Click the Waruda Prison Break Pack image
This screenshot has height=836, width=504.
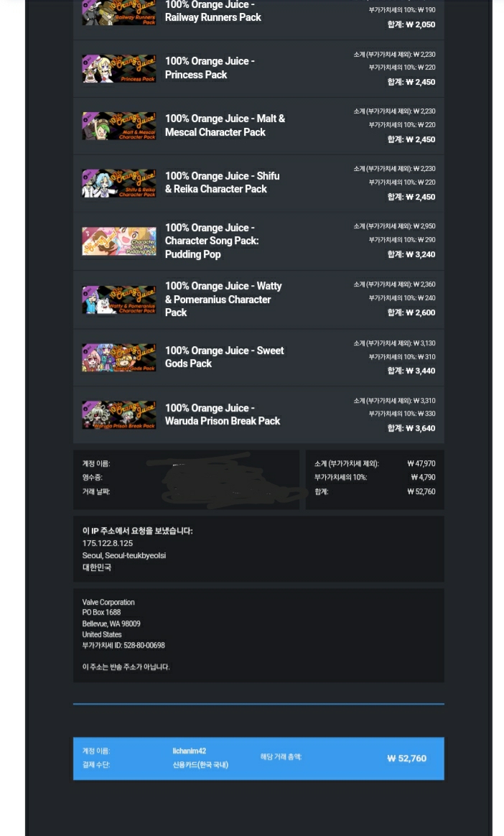tap(118, 415)
